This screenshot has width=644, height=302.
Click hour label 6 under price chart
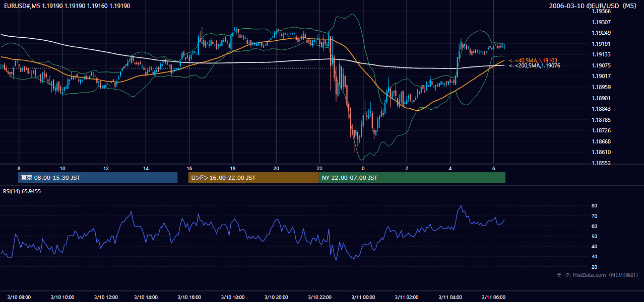tap(493, 168)
